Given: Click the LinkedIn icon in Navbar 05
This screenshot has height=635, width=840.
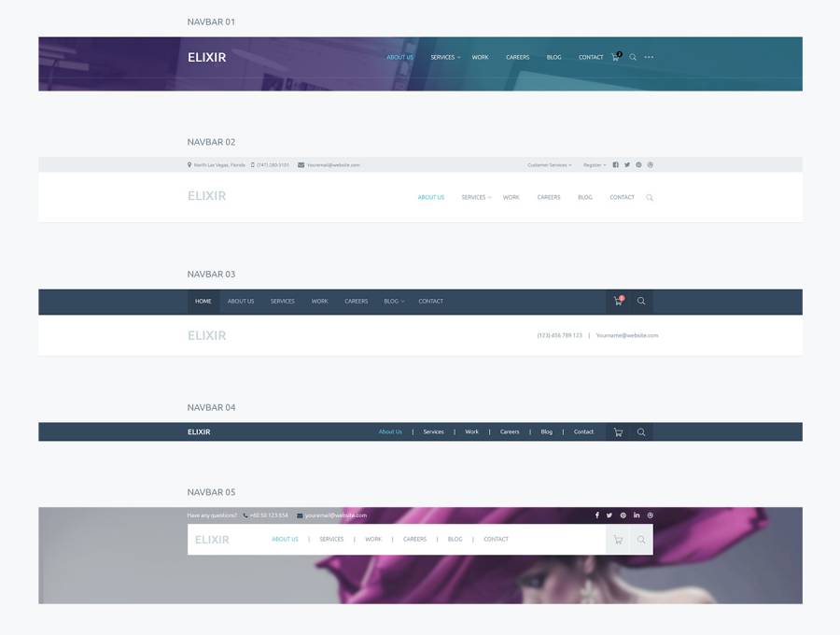Looking at the screenshot, I should (x=637, y=515).
